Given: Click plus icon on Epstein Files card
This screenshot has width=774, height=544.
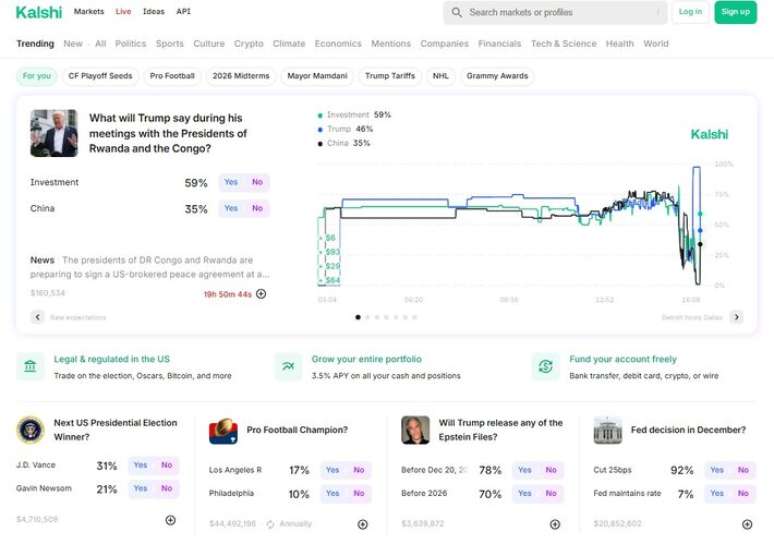Looking at the screenshot, I should (555, 524).
